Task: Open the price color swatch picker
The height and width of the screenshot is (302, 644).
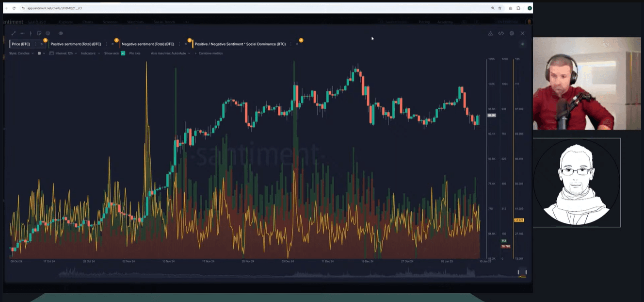Action: pos(39,53)
